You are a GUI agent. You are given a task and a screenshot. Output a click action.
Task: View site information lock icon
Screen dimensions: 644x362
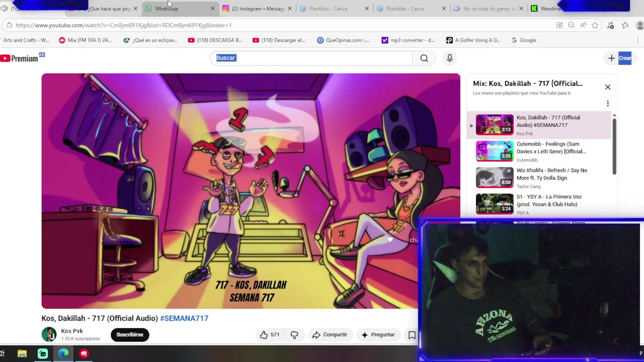tap(9, 25)
